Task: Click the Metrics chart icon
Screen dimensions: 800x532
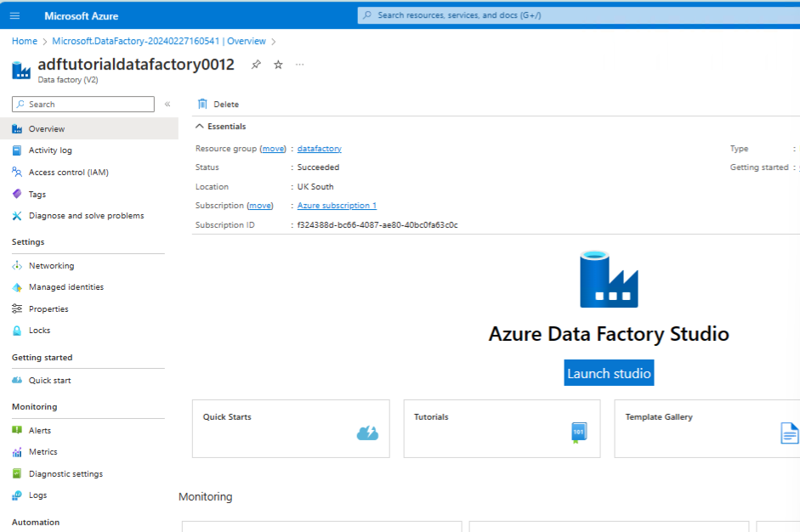Action: click(x=17, y=452)
